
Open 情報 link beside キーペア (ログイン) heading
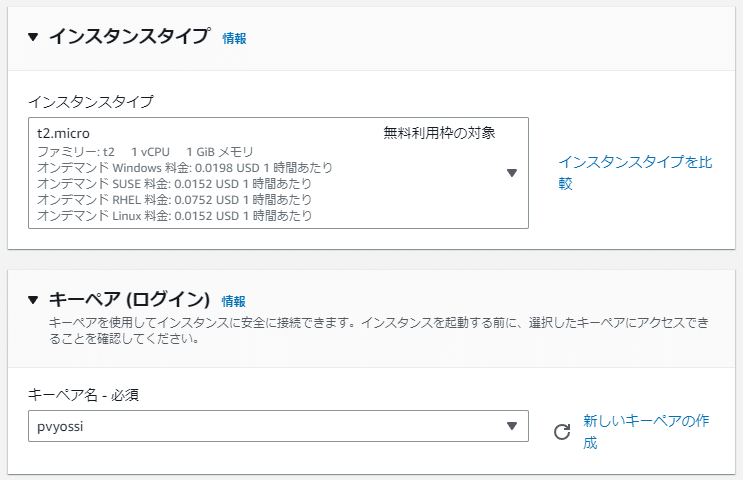233,301
